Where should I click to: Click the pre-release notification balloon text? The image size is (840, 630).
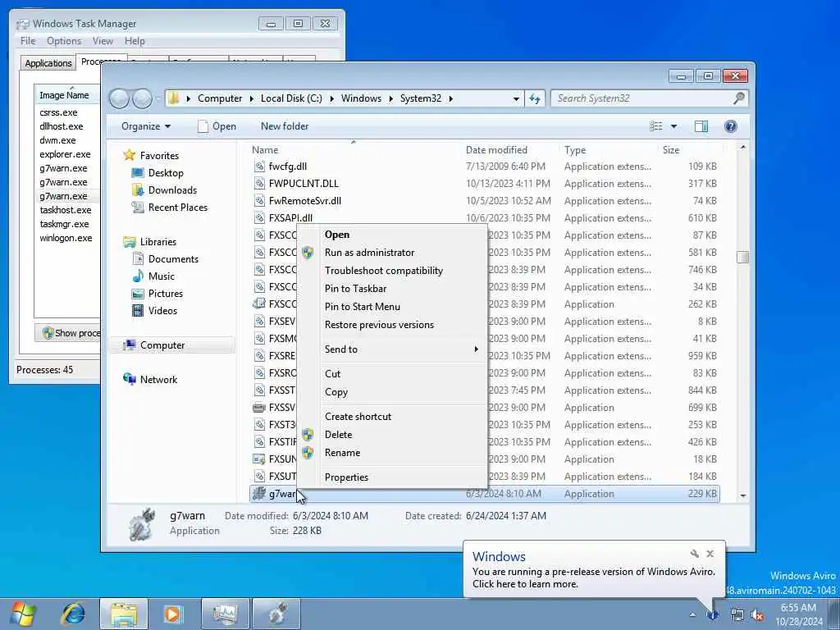tap(594, 577)
